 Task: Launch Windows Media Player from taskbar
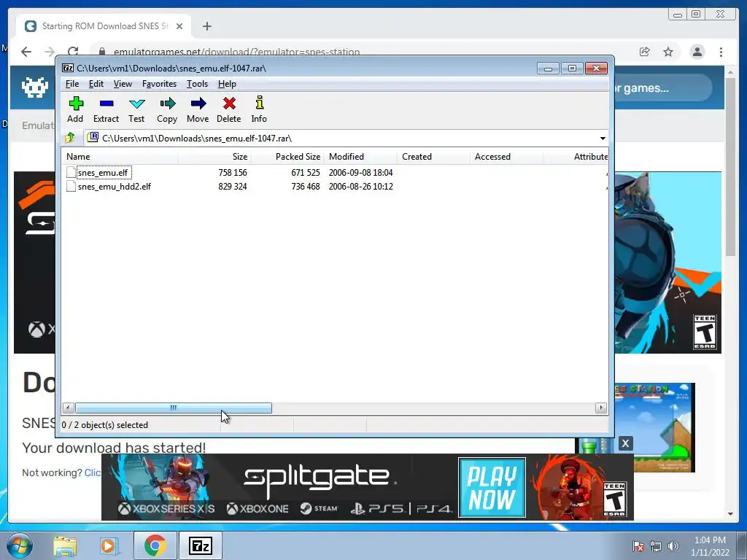pos(108,545)
